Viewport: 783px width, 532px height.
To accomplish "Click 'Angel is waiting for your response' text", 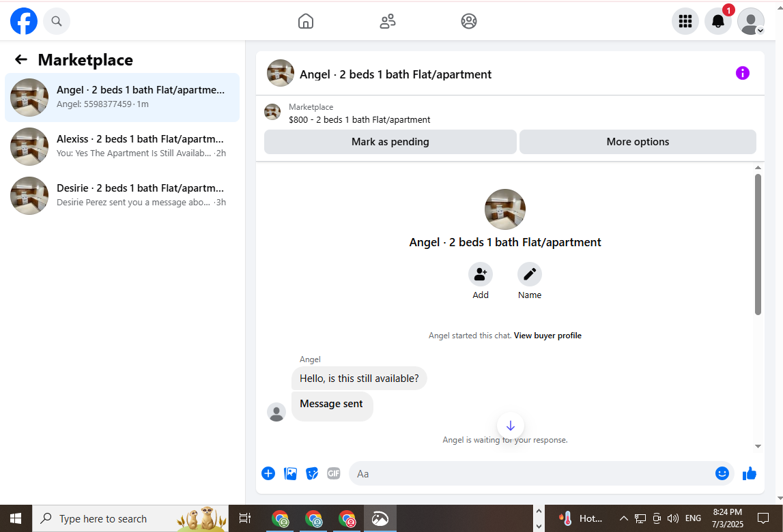I will (x=505, y=440).
